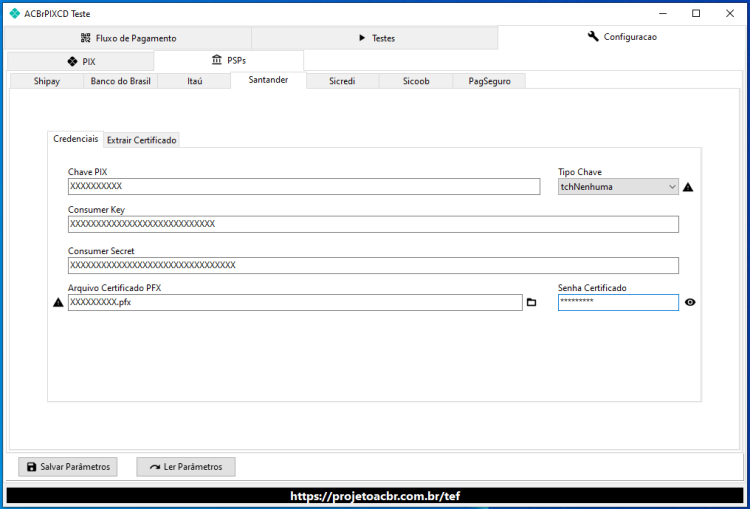The width and height of the screenshot is (750, 509).
Task: Focus the Consumer Key field
Action: point(373,224)
